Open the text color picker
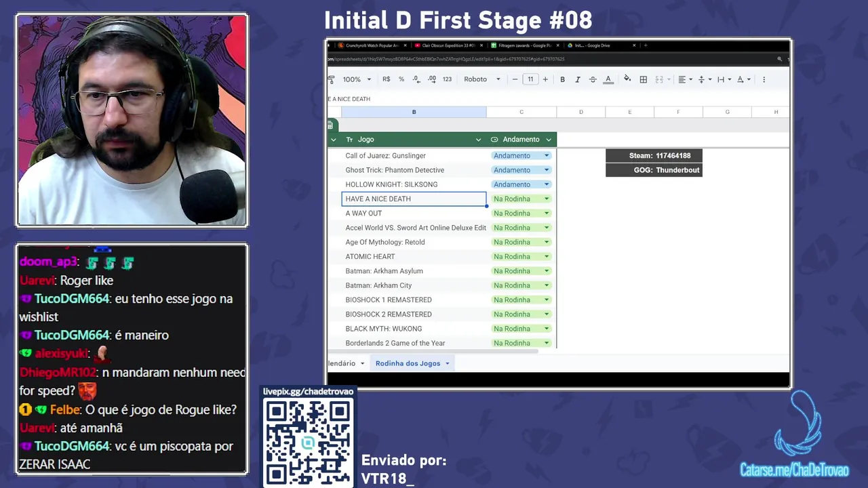This screenshot has height=488, width=868. pyautogui.click(x=608, y=79)
